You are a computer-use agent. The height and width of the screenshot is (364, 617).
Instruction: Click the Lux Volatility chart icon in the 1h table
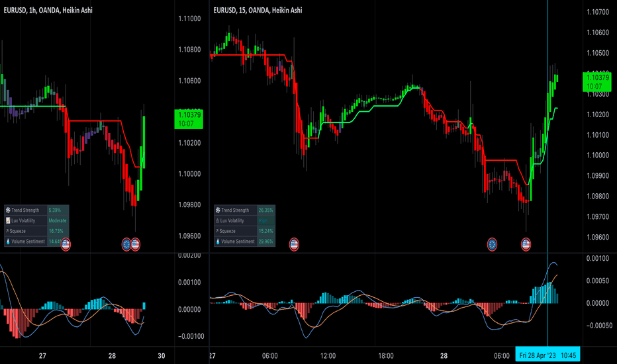8,220
